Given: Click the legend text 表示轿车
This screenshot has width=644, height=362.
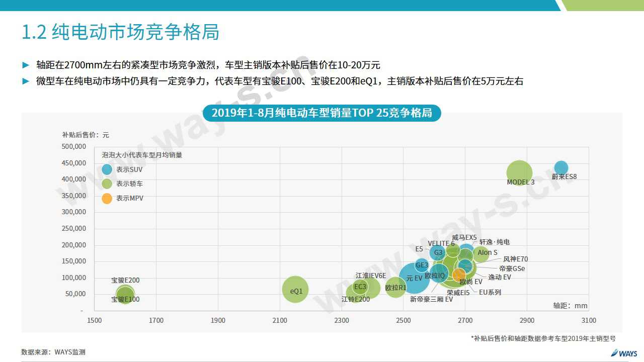Looking at the screenshot, I should point(129,184).
